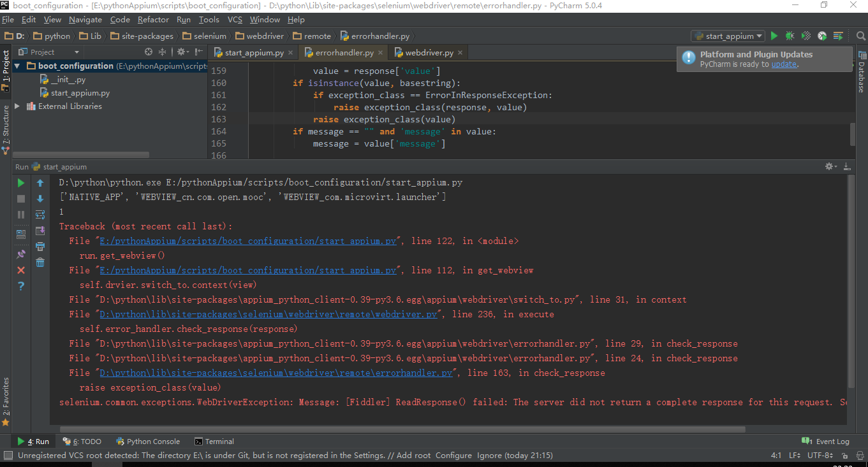This screenshot has height=467, width=868.
Task: Collapse the boot_configuration tree node
Action: pos(17,66)
